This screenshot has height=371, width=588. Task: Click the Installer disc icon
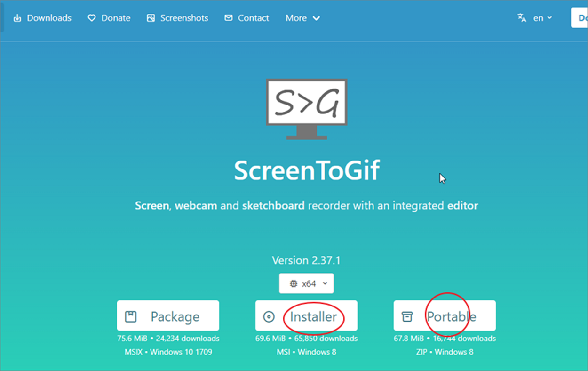tap(269, 317)
